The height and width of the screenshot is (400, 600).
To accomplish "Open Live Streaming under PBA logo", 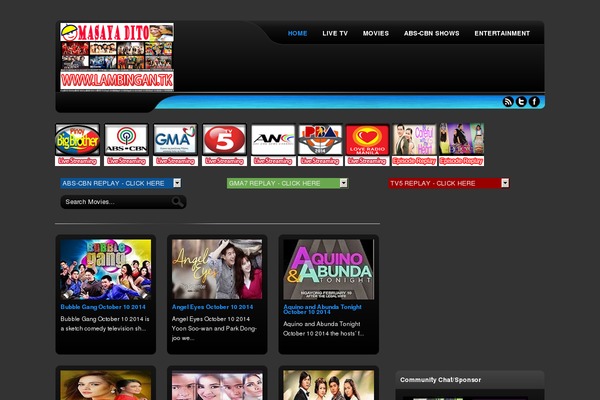I will click(320, 161).
